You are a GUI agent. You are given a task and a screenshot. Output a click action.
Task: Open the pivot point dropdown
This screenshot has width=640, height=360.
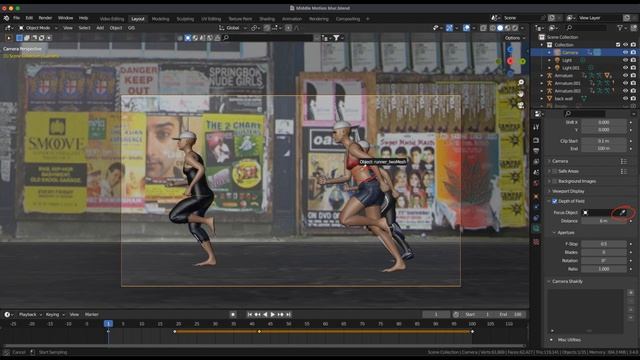pos(255,28)
